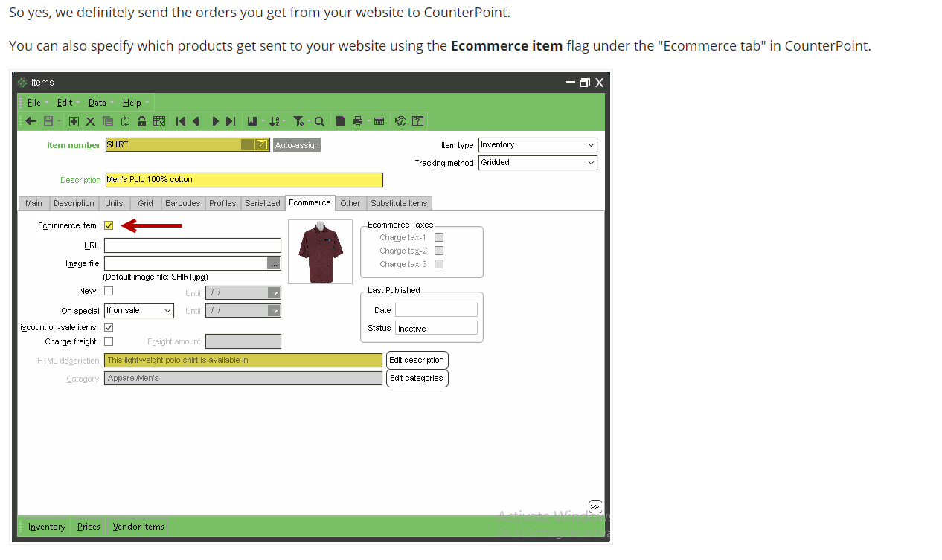Go to the previous record
942x560 pixels.
196,121
